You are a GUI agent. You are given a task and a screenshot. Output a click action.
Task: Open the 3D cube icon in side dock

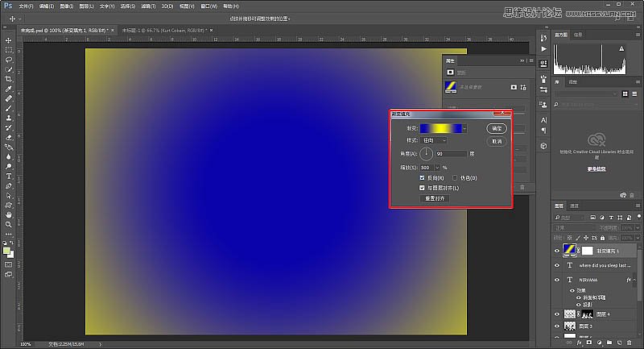(543, 146)
